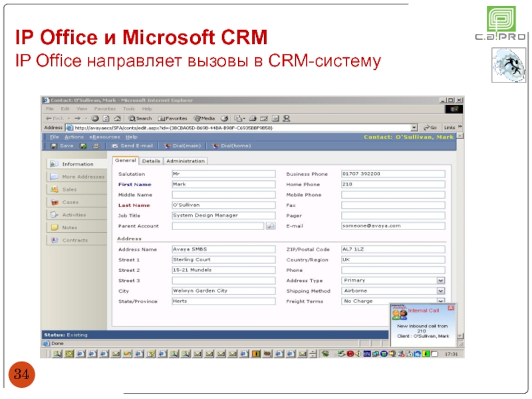Screen dimensions: 532x399
Task: Click the Forward arrow in browser toolbar
Action: [78, 118]
